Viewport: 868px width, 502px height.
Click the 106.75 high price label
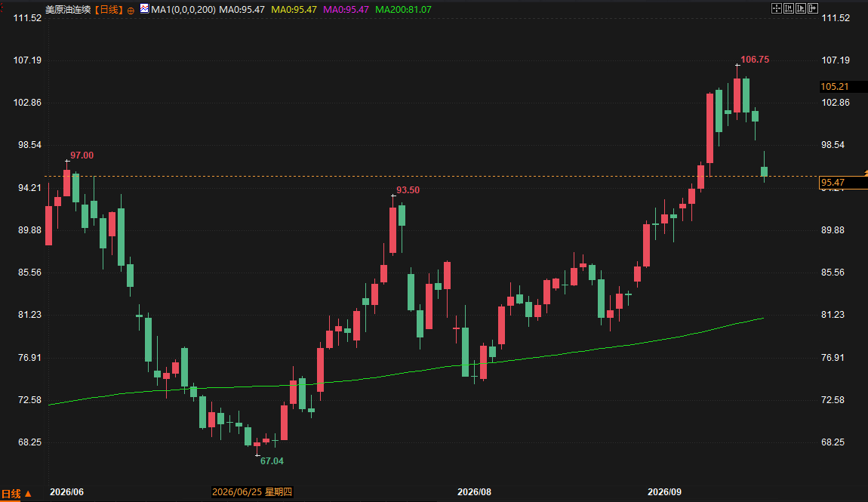pyautogui.click(x=755, y=59)
